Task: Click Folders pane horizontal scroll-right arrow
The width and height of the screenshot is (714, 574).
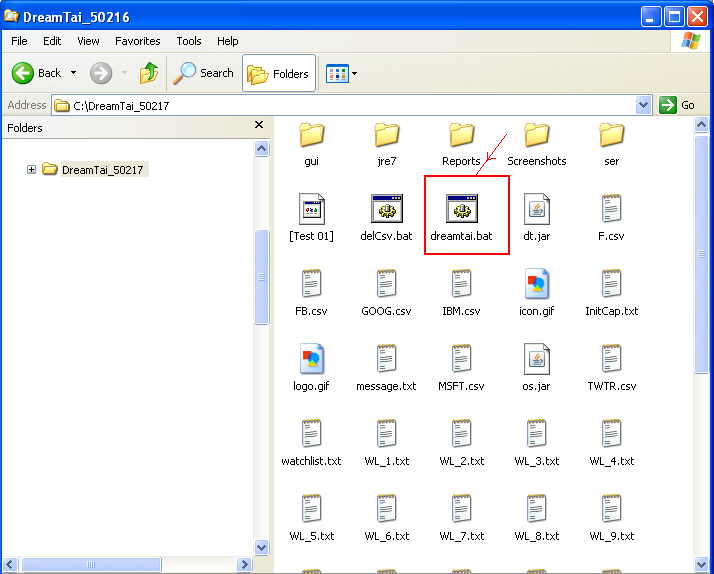Action: [x=245, y=564]
